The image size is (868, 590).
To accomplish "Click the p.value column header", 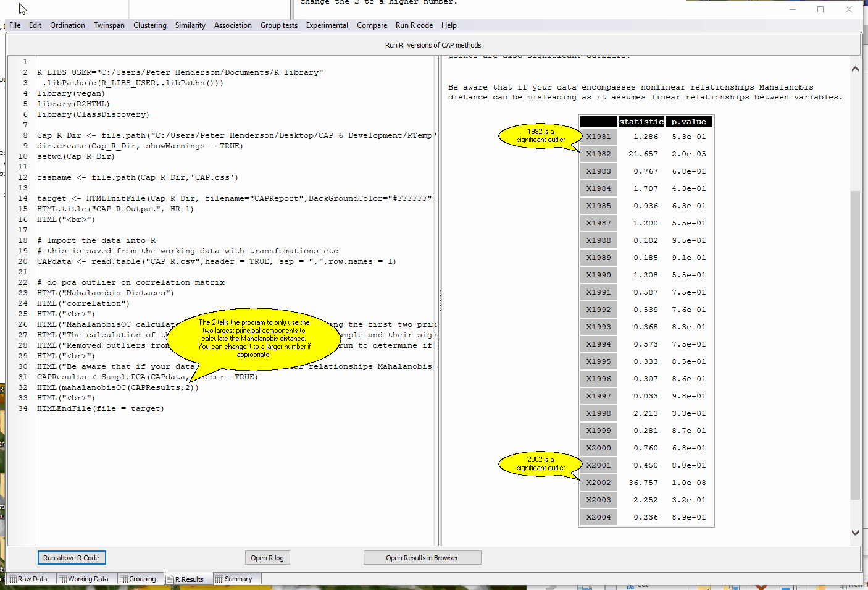I will [689, 122].
